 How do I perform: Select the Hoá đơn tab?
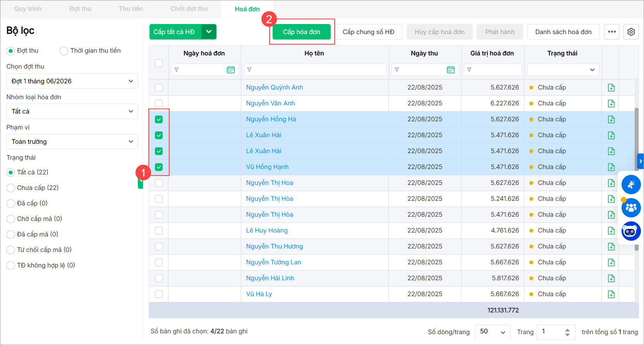[247, 9]
